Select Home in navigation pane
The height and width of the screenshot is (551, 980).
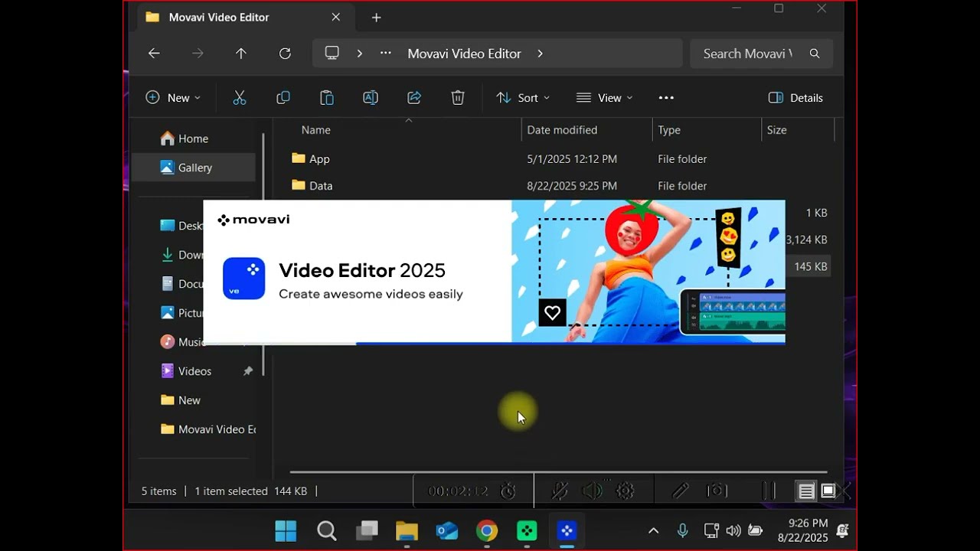[x=193, y=139]
